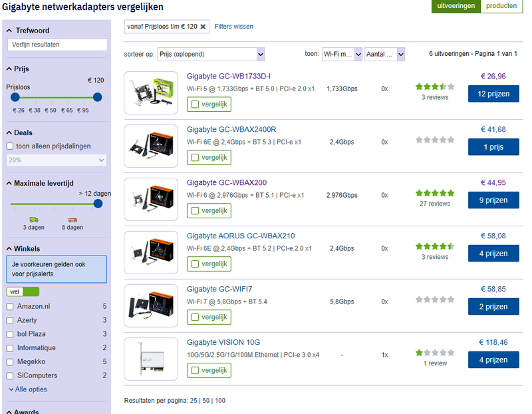Remove the price filter via the X icon
This screenshot has height=414, width=532.
coord(203,27)
